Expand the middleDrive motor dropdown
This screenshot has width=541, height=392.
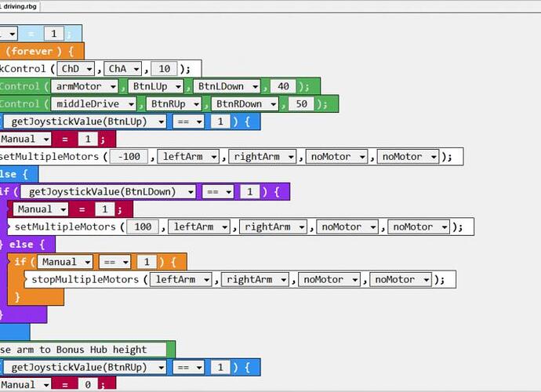click(96, 104)
